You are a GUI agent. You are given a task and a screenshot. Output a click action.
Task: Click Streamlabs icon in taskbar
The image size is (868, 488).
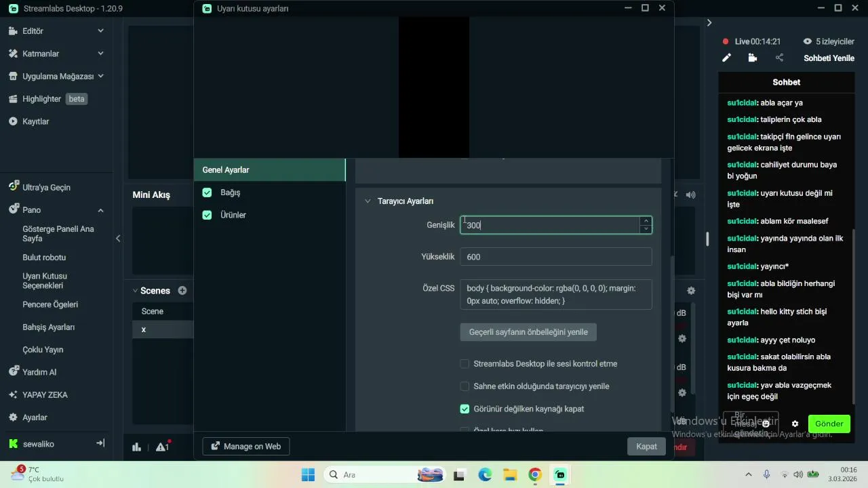(x=560, y=474)
